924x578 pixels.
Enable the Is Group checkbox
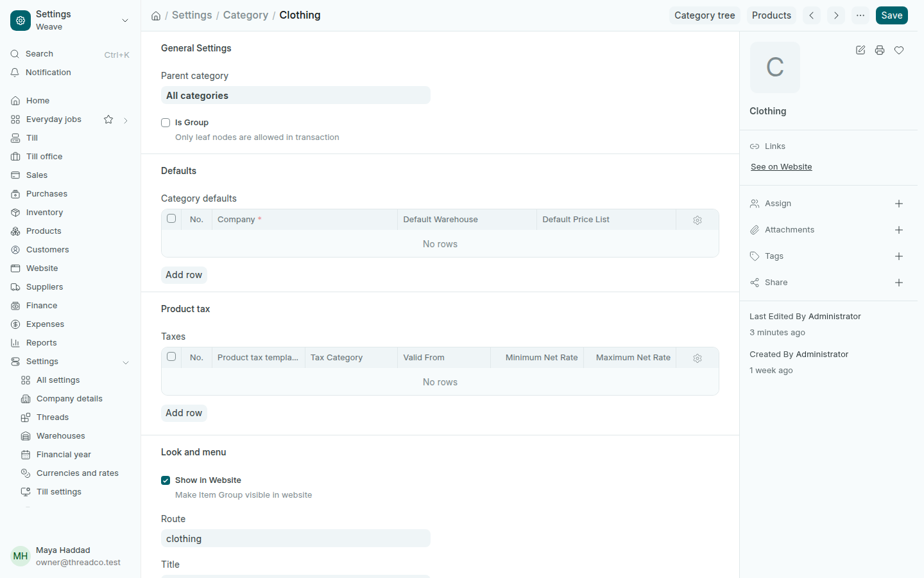pos(166,123)
